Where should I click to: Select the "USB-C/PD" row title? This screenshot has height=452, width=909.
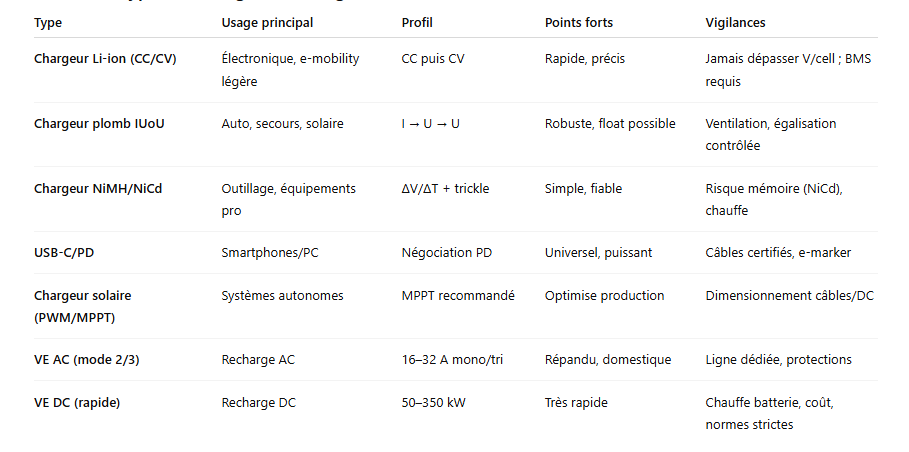click(64, 253)
